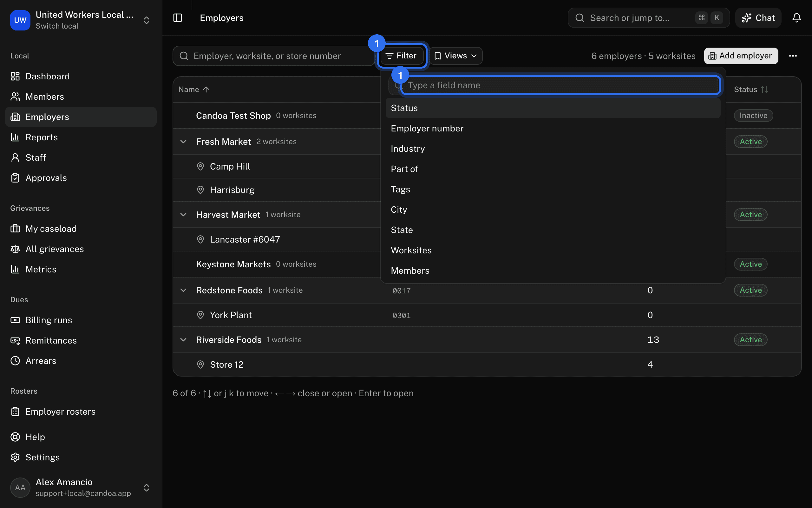812x508 pixels.
Task: Click the Store 12 location pin
Action: coord(200,364)
